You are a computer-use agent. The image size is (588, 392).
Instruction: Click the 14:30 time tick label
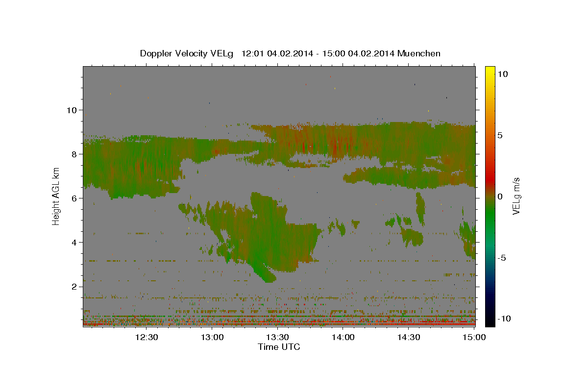(x=408, y=337)
